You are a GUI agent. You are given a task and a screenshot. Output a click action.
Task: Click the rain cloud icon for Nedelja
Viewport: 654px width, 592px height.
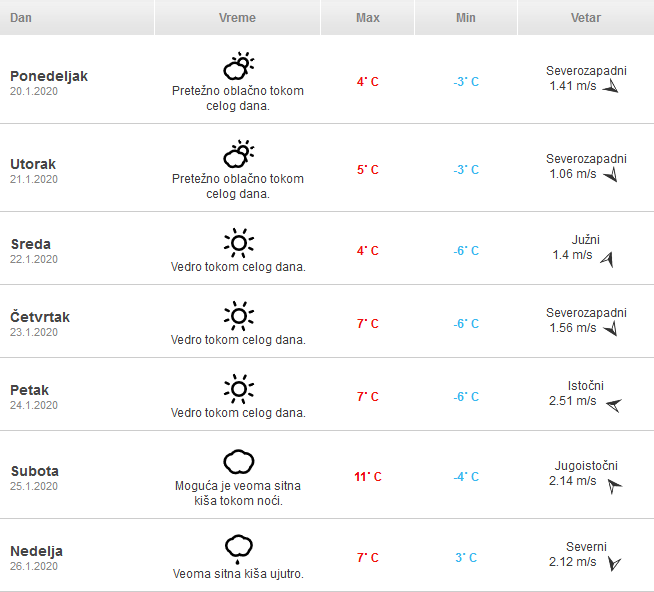tap(238, 548)
